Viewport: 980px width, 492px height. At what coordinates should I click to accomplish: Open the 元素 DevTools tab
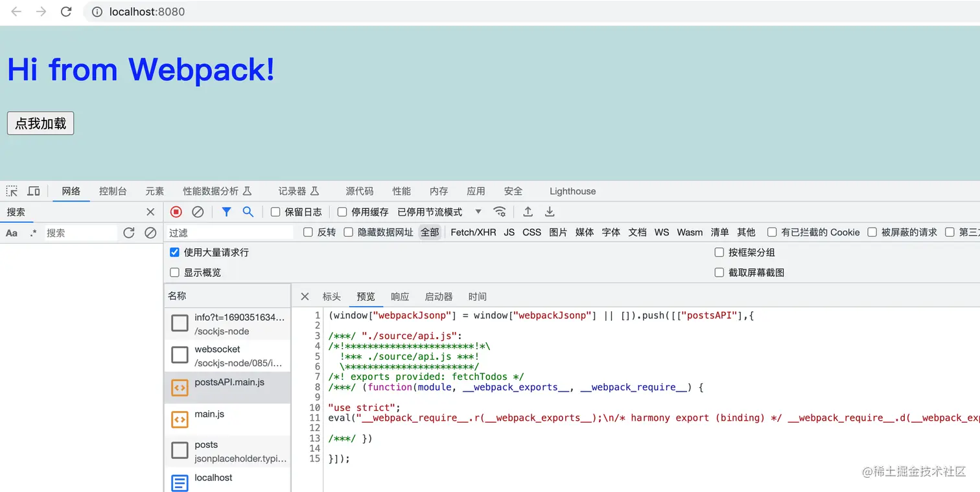155,191
